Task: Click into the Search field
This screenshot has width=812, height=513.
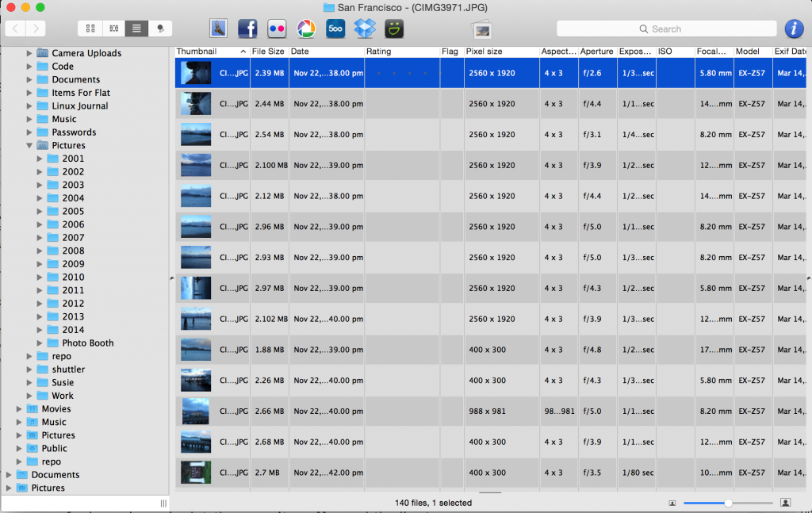Action: (666, 29)
